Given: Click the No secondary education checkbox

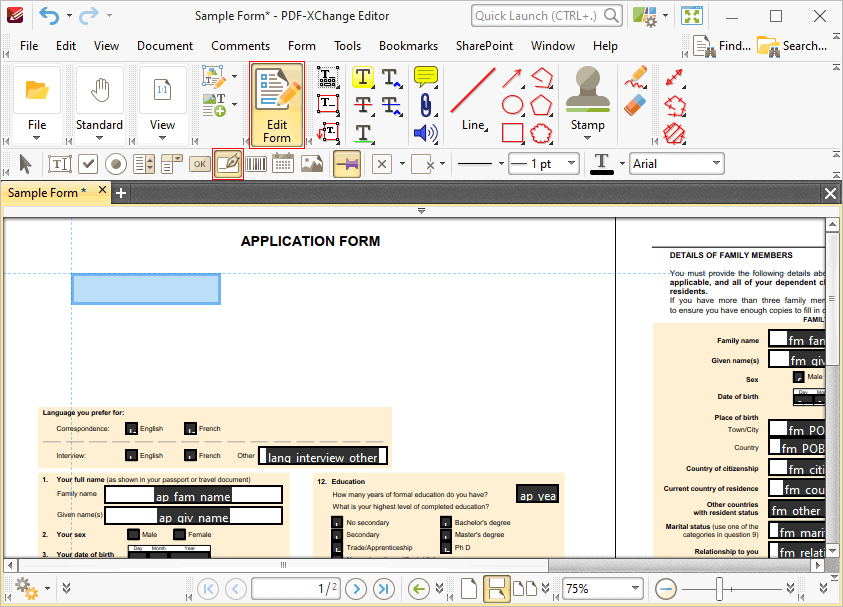Looking at the screenshot, I should (337, 522).
